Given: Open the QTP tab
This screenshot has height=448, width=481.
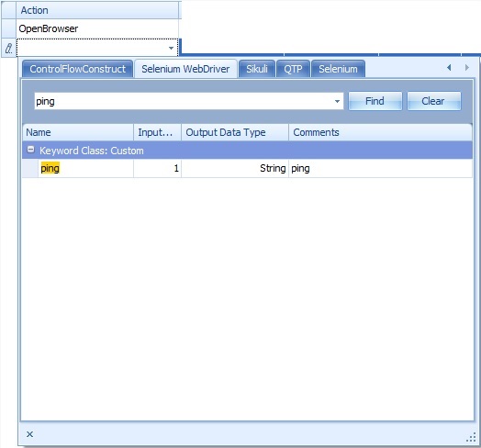Looking at the screenshot, I should tap(293, 69).
